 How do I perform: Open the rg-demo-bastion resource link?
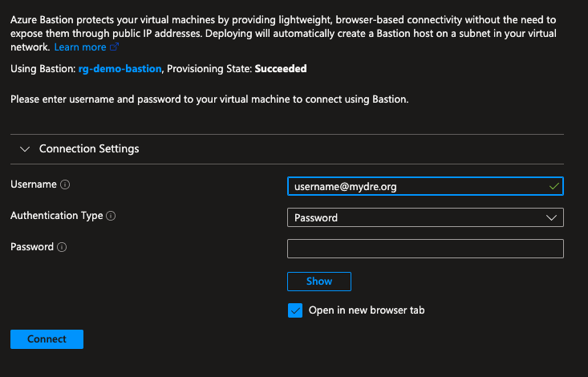tap(120, 69)
